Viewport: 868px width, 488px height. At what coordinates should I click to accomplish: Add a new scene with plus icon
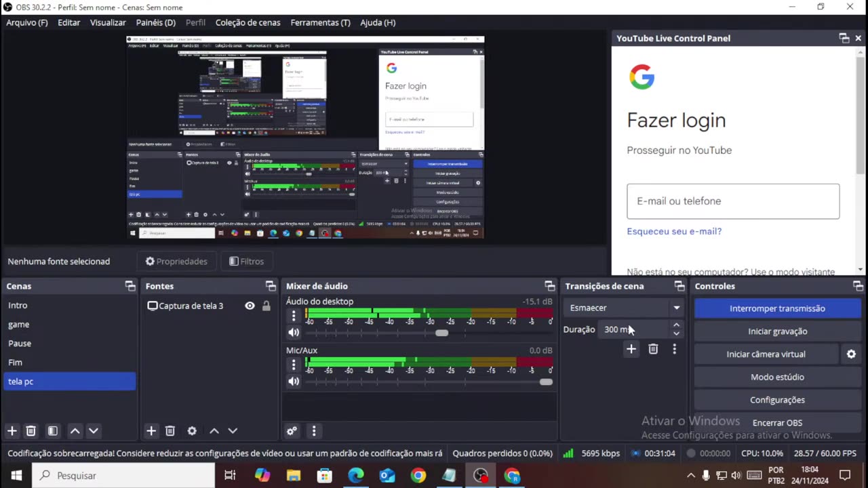(x=12, y=431)
